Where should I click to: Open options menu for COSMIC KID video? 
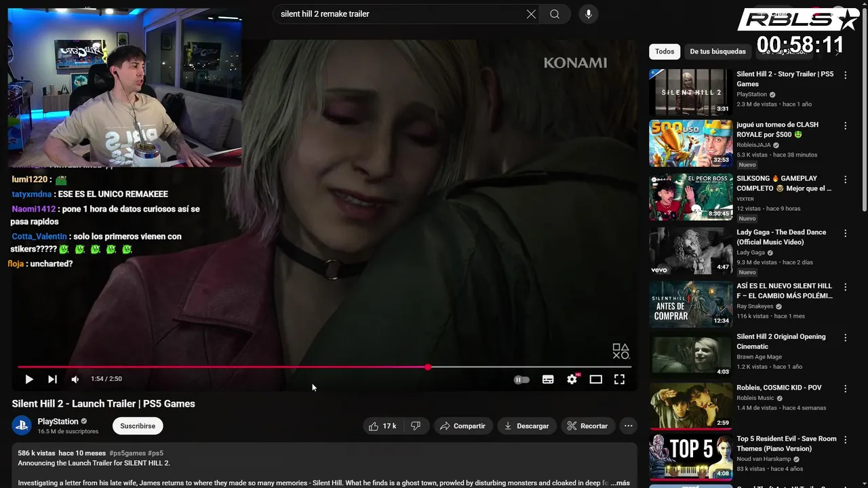(845, 389)
